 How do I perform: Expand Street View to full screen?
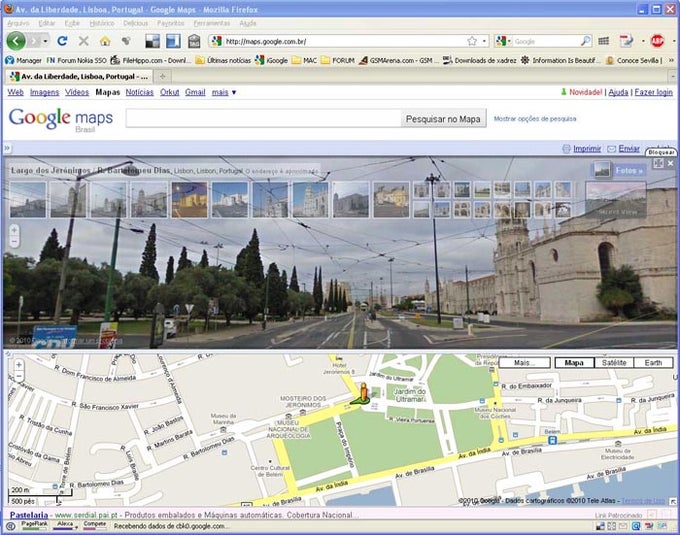point(658,163)
